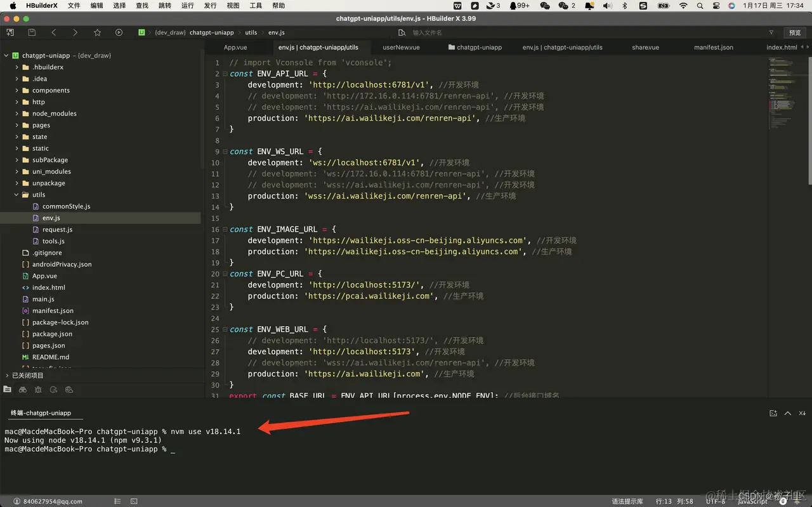Image resolution: width=812 pixels, height=507 pixels.
Task: Expand the uni_modules folder
Action: point(16,171)
